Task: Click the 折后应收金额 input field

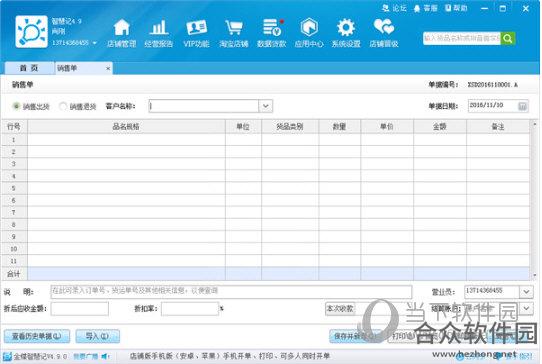Action: 80,308
